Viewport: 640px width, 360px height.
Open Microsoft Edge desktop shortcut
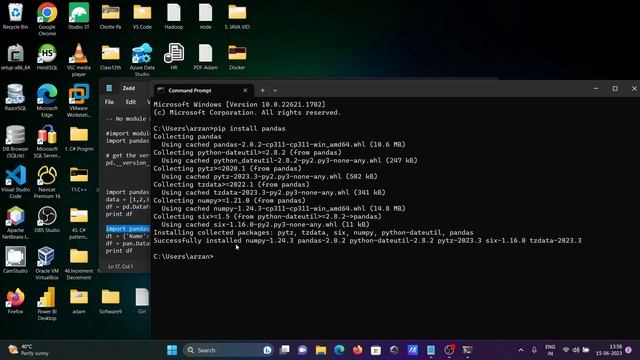tap(47, 100)
